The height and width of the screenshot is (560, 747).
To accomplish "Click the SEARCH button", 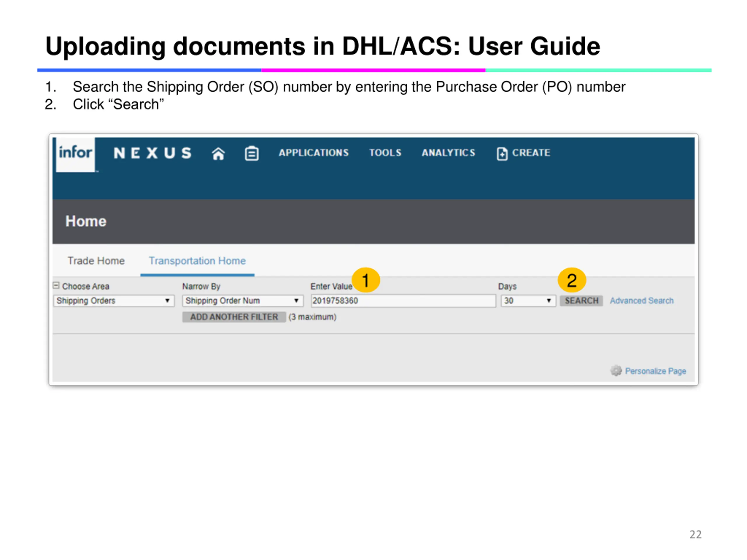I will pyautogui.click(x=581, y=300).
